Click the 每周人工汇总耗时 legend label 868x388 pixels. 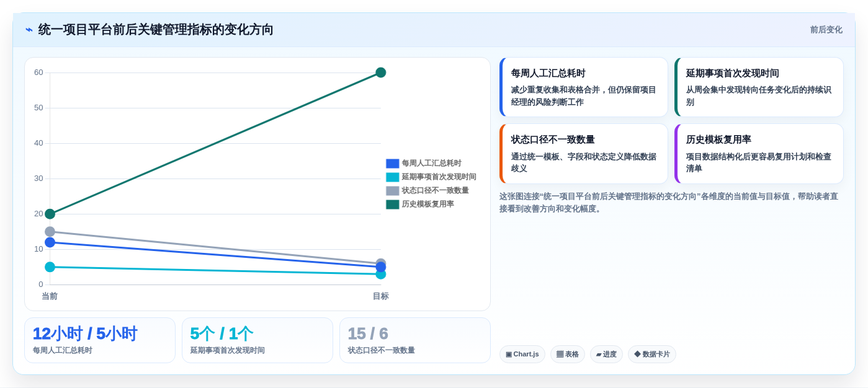pos(431,164)
